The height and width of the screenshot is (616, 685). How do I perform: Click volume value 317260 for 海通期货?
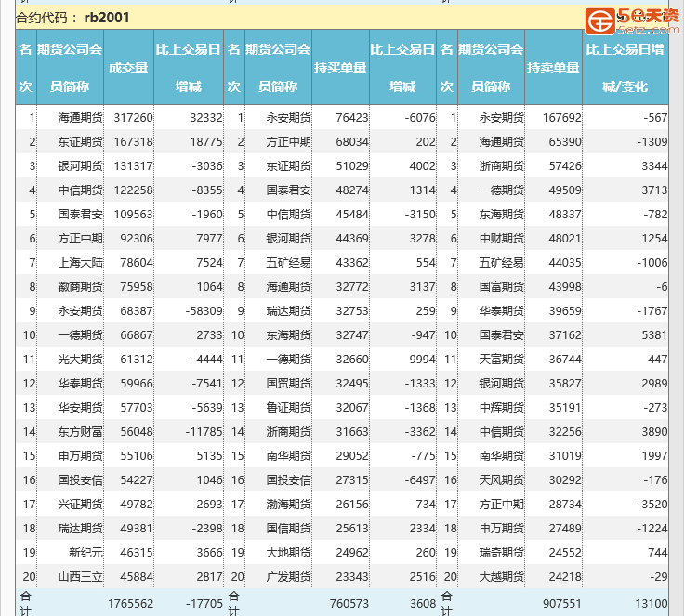133,118
